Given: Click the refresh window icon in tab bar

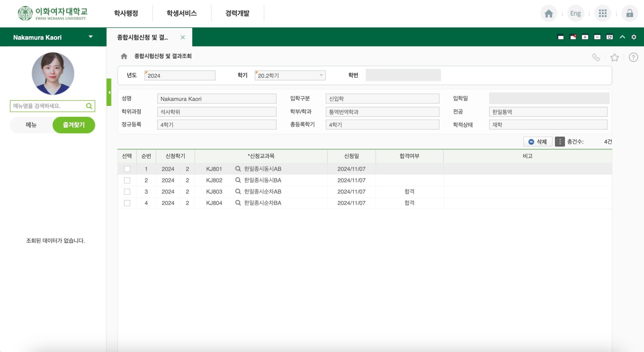Looking at the screenshot, I should [x=610, y=37].
